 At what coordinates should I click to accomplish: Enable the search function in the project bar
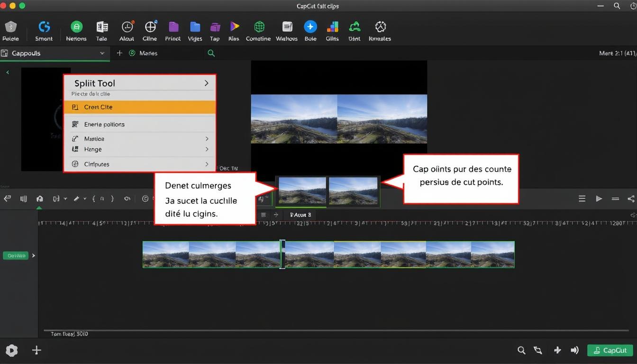[211, 53]
